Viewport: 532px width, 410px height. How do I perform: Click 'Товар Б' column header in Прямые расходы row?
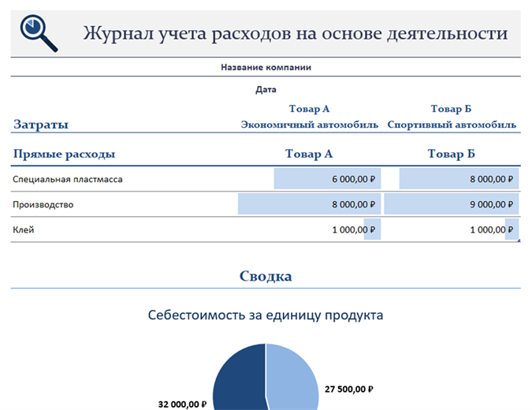pyautogui.click(x=451, y=154)
